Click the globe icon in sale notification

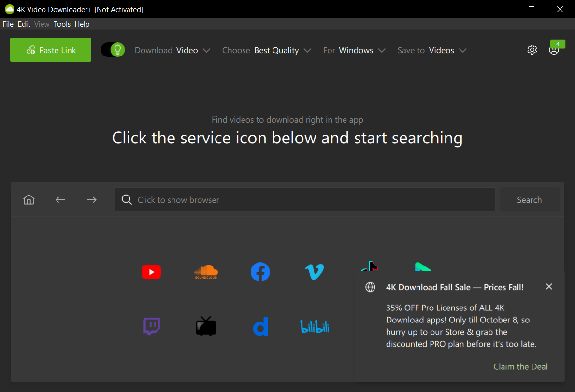click(371, 287)
